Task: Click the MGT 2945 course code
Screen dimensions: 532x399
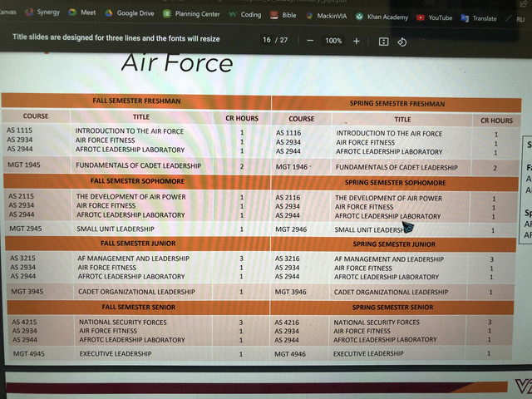Action: point(26,229)
